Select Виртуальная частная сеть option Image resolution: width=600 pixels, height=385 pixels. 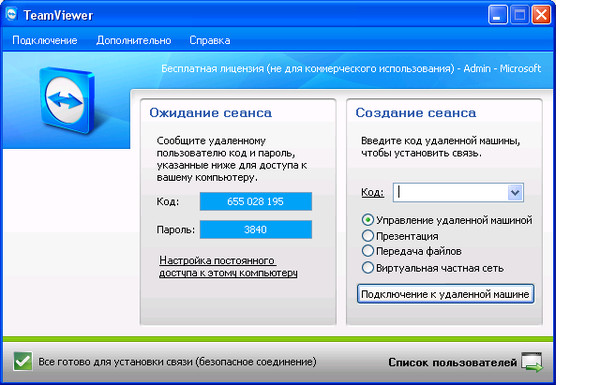tap(433, 268)
